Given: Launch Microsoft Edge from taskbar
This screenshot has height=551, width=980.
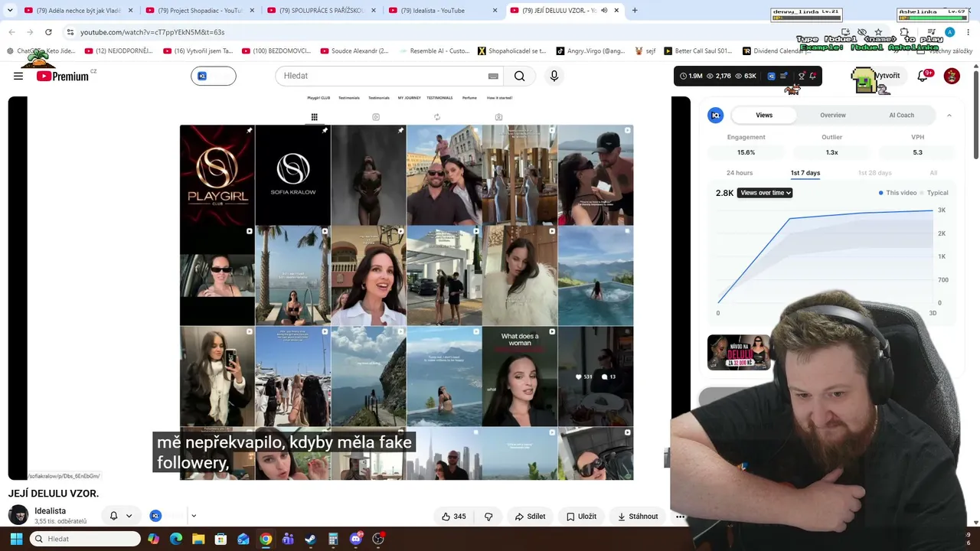Looking at the screenshot, I should pyautogui.click(x=176, y=539).
